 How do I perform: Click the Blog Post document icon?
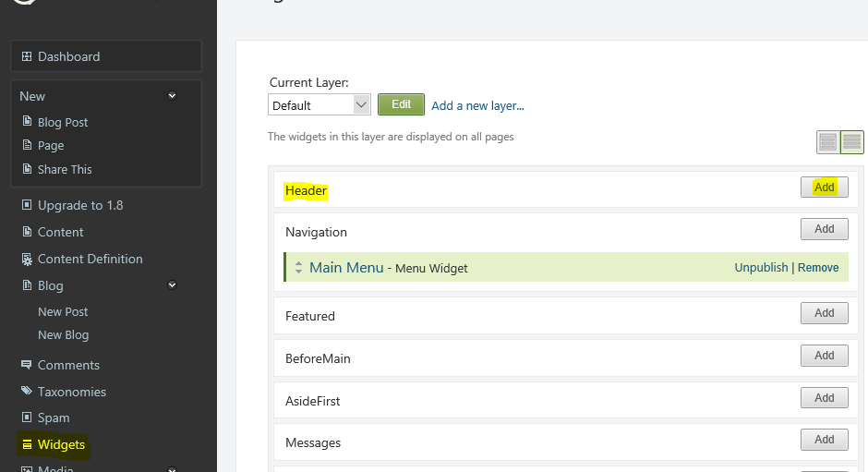(x=27, y=122)
